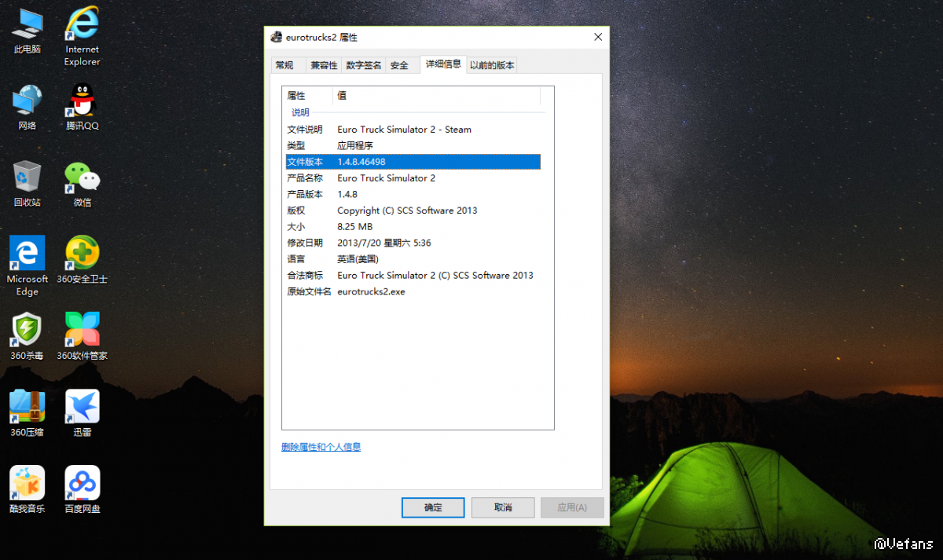
Task: Select 版权 Copyright row
Action: click(413, 210)
